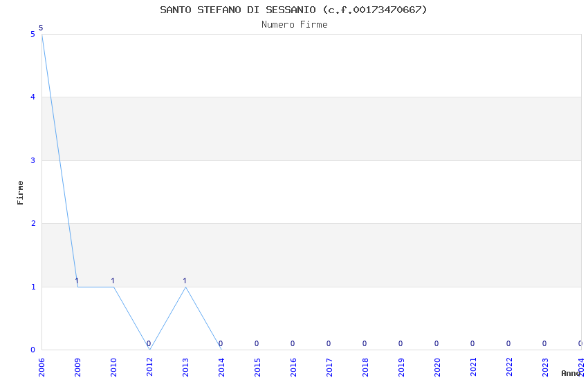588x380 pixels.
Task: Click y-axis tick label 1
Action: coord(33,287)
